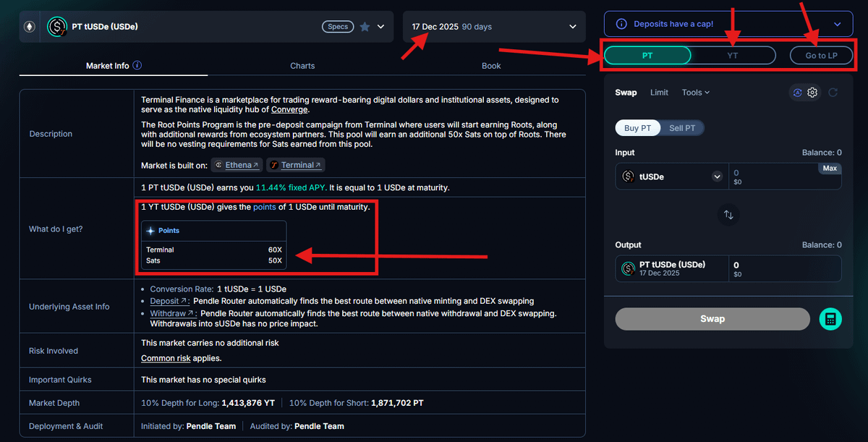Click the swap direction arrows between Input and Output

click(728, 215)
